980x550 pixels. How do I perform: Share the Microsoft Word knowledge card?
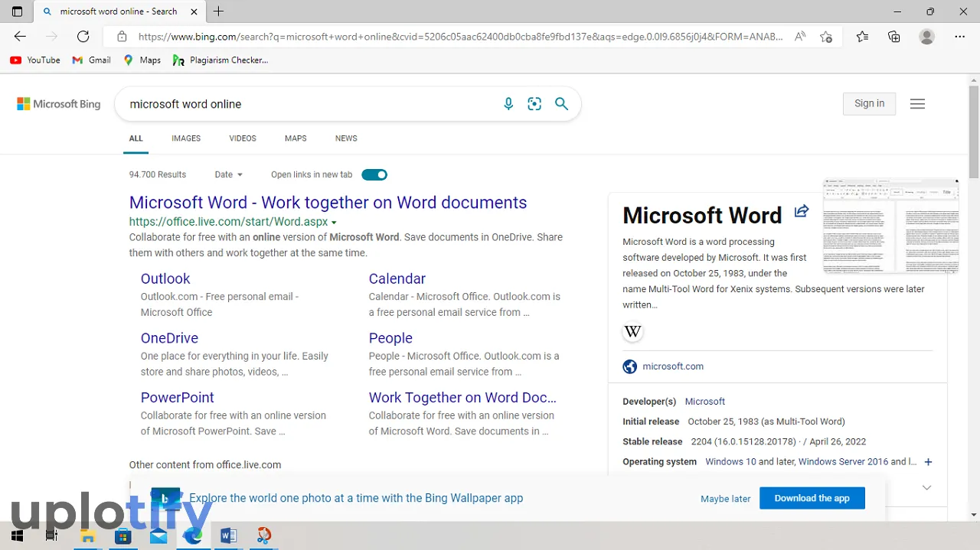[802, 211]
